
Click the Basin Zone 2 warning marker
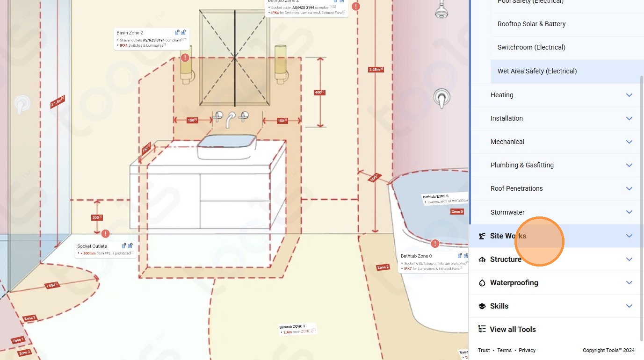click(x=185, y=58)
